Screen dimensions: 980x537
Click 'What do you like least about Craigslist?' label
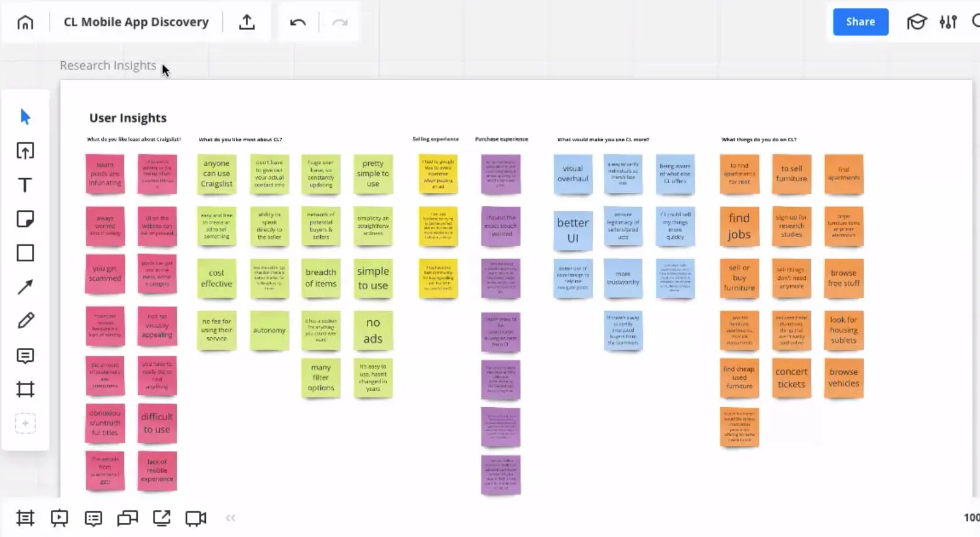(134, 140)
